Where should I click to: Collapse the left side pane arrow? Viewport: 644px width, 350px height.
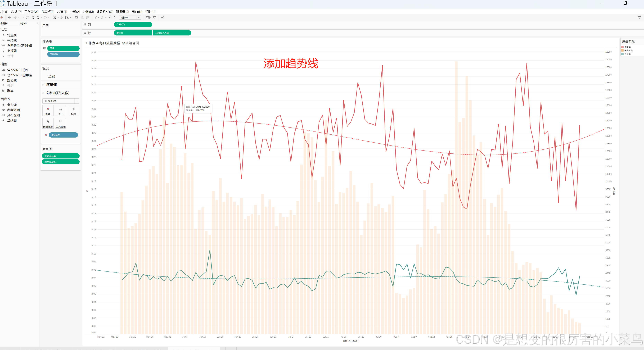point(37,23)
